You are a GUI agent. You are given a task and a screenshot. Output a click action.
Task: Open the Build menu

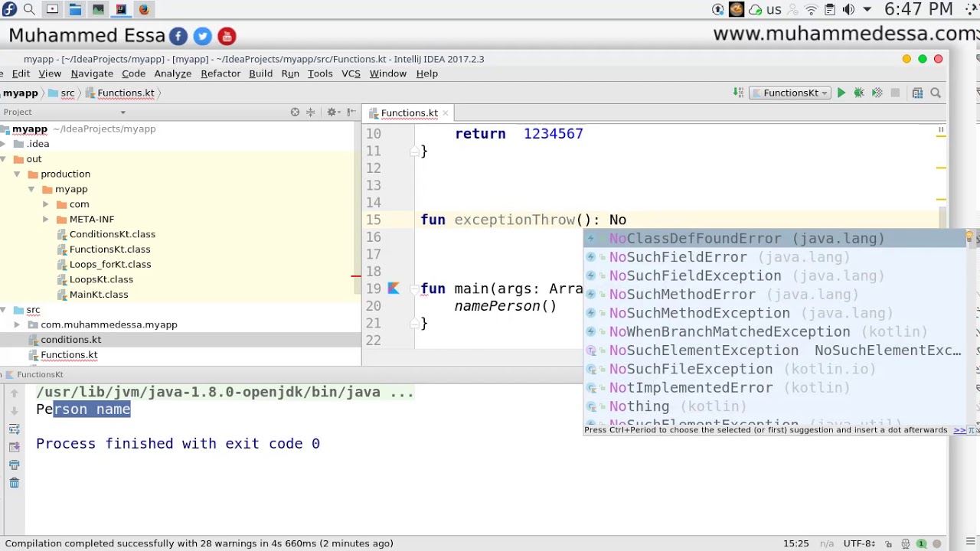point(260,73)
